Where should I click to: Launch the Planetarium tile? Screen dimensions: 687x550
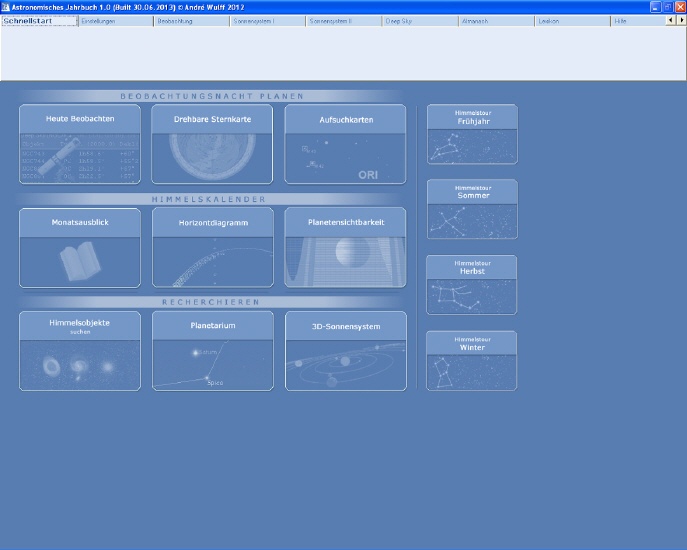[x=212, y=351]
